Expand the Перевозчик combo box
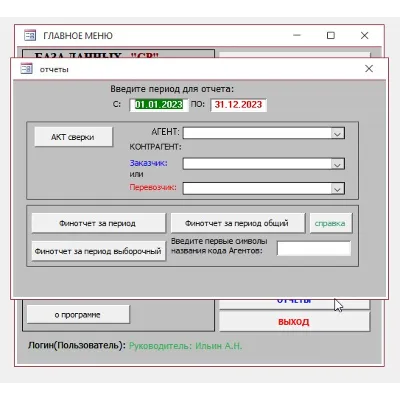 [x=337, y=189]
